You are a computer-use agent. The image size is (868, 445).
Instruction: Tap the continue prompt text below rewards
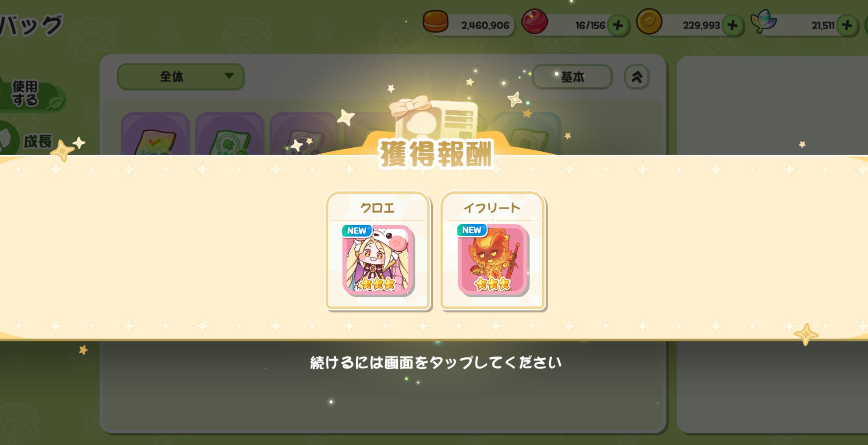pos(436,363)
